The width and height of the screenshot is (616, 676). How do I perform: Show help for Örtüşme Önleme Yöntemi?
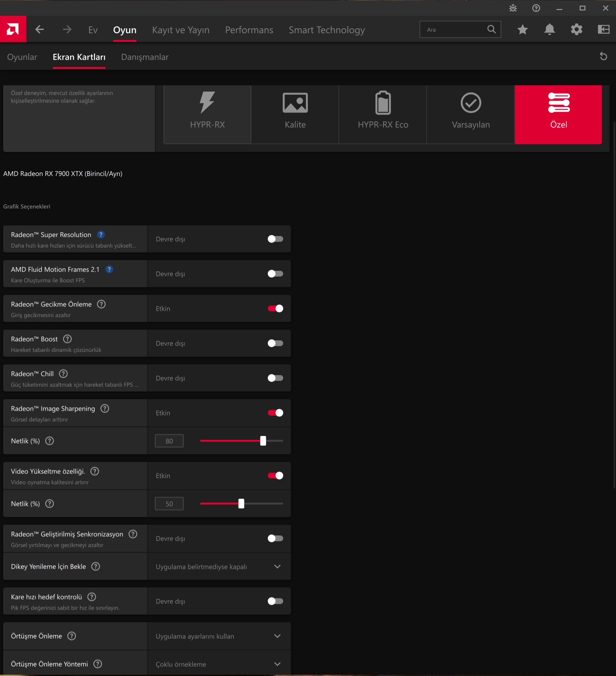tap(98, 664)
